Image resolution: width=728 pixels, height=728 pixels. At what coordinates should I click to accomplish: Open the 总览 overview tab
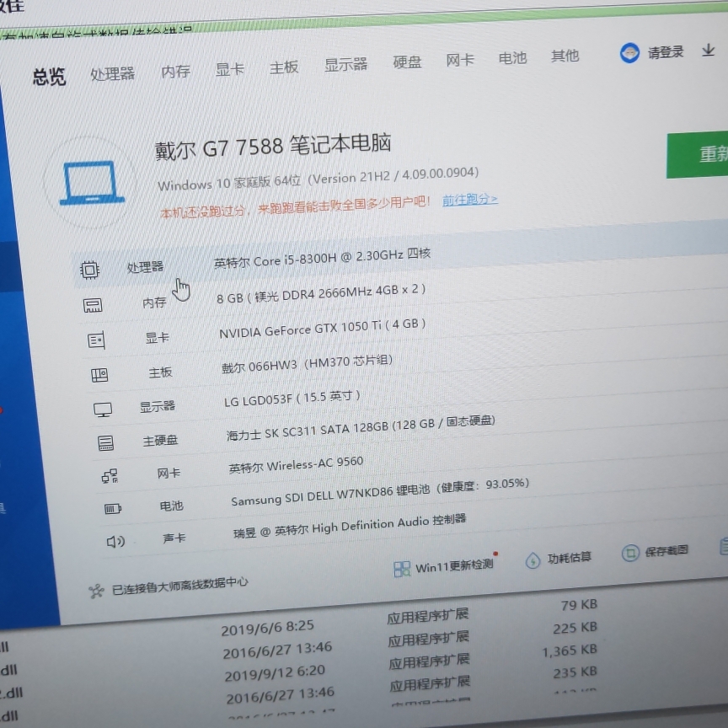tap(49, 77)
